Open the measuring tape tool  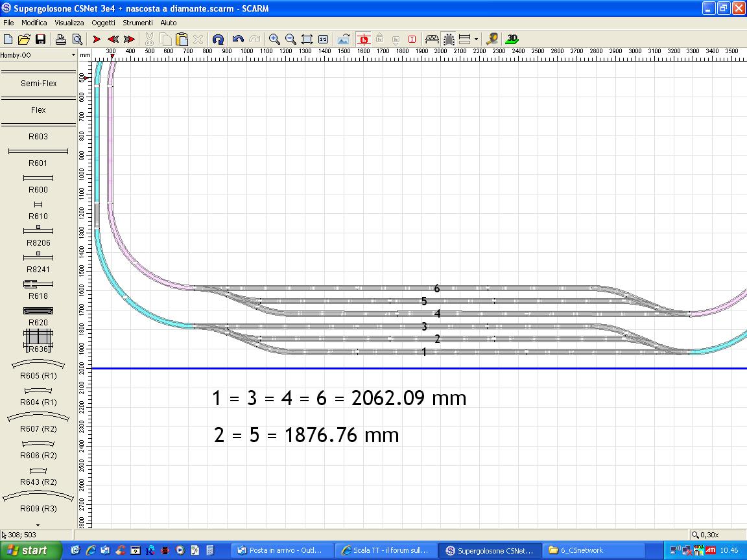[492, 39]
